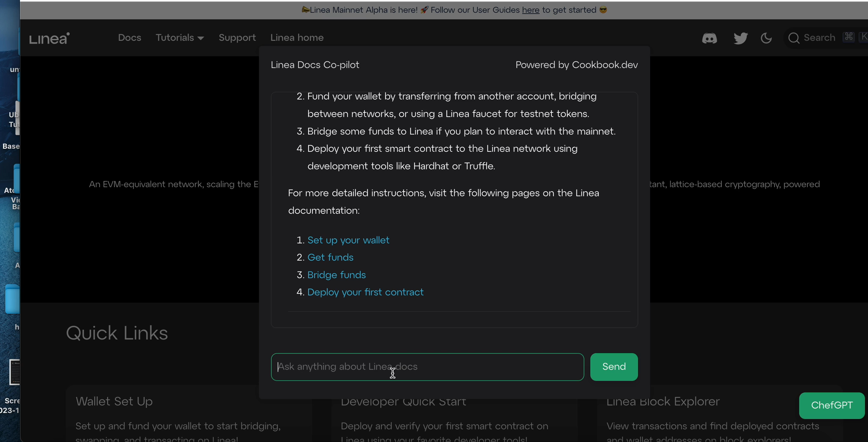Image resolution: width=868 pixels, height=442 pixels.
Task: Toggle dark mode with moon icon
Action: 766,38
